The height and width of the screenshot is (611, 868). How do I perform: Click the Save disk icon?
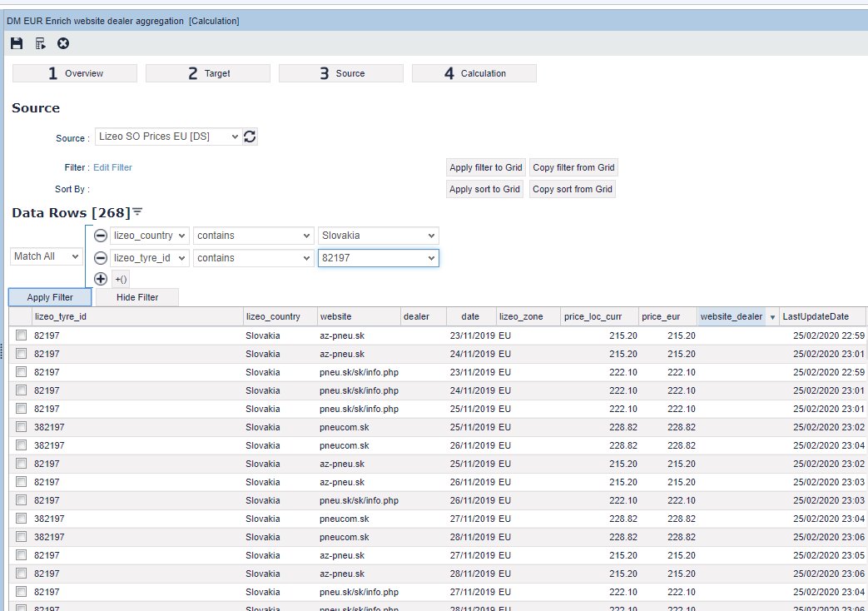(x=17, y=43)
